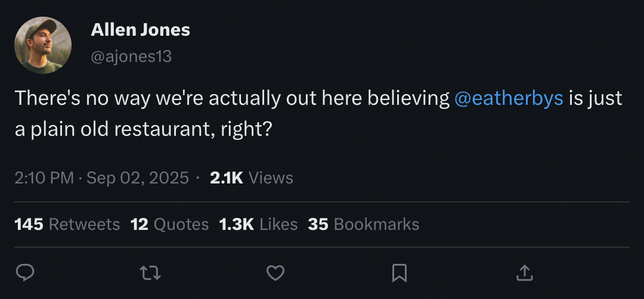Screen dimensions: 644x299
Task: Open the 12 Quotes list
Action: click(x=169, y=224)
